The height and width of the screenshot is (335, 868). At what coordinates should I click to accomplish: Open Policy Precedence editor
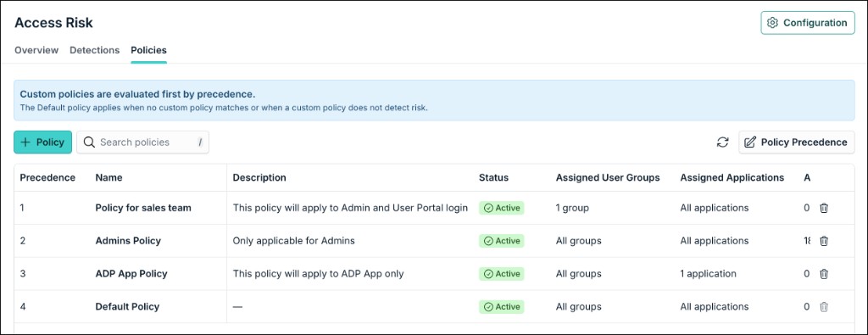[797, 142]
